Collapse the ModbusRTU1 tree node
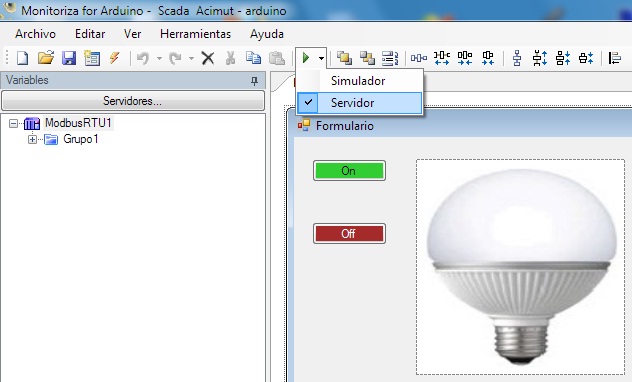The height and width of the screenshot is (382, 632). pos(13,123)
